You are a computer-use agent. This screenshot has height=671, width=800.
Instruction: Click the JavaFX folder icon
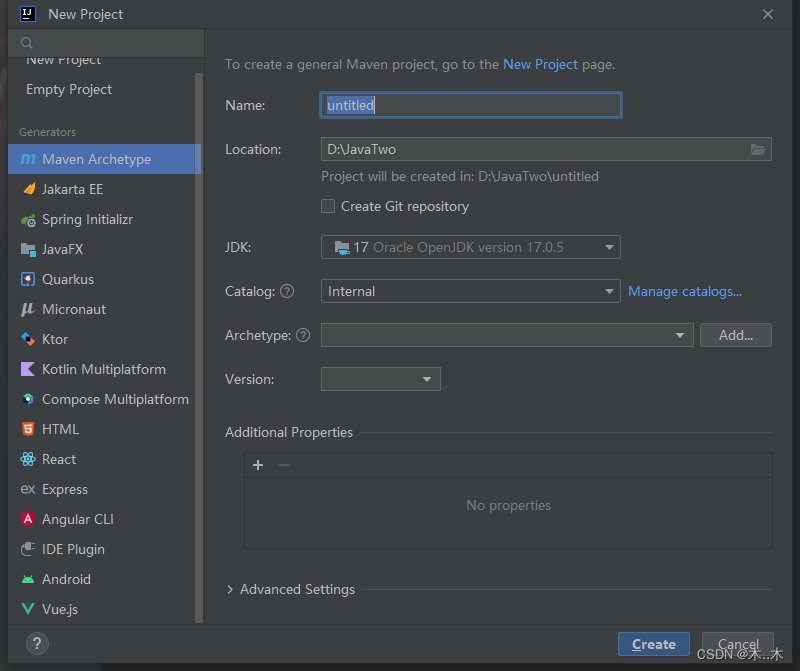(28, 250)
